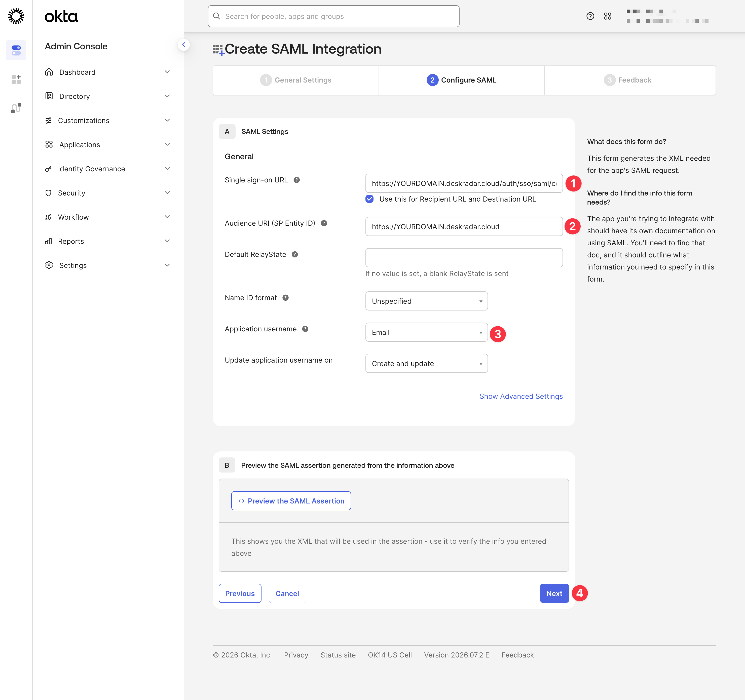Open the apps grid icon in header
The height and width of the screenshot is (700, 745).
tap(608, 16)
